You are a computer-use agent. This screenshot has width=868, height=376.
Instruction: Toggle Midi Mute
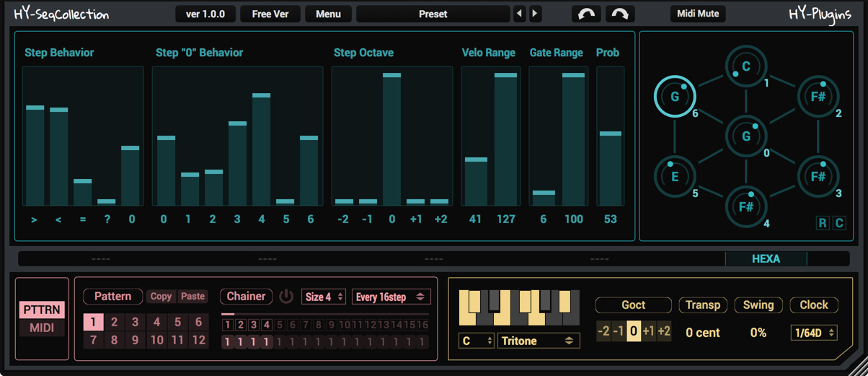click(698, 14)
